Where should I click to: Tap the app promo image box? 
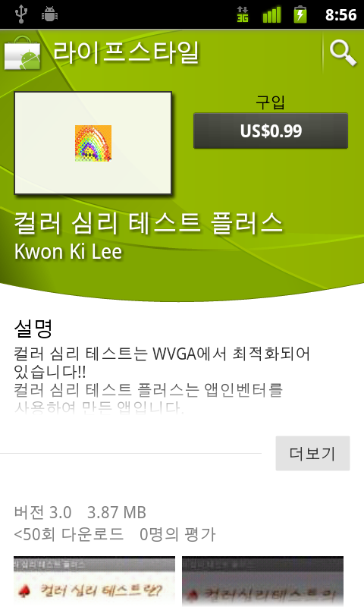point(93,143)
